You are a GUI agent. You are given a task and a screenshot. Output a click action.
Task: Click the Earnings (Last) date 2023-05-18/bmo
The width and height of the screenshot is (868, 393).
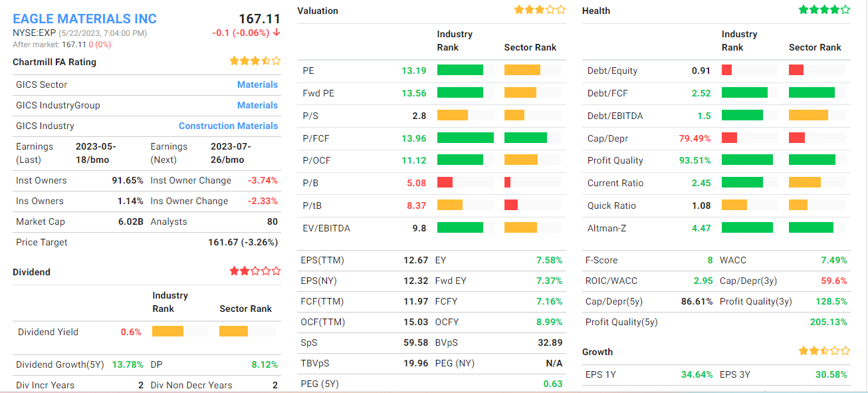point(96,153)
